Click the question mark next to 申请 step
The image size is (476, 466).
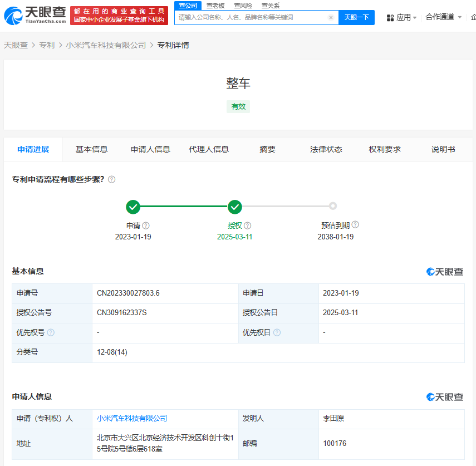145,225
